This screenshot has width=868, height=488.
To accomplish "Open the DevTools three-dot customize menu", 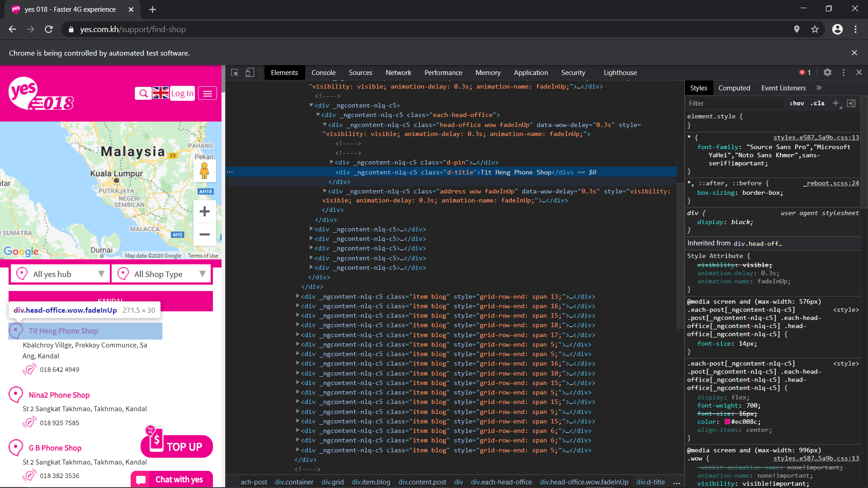I will coord(843,72).
